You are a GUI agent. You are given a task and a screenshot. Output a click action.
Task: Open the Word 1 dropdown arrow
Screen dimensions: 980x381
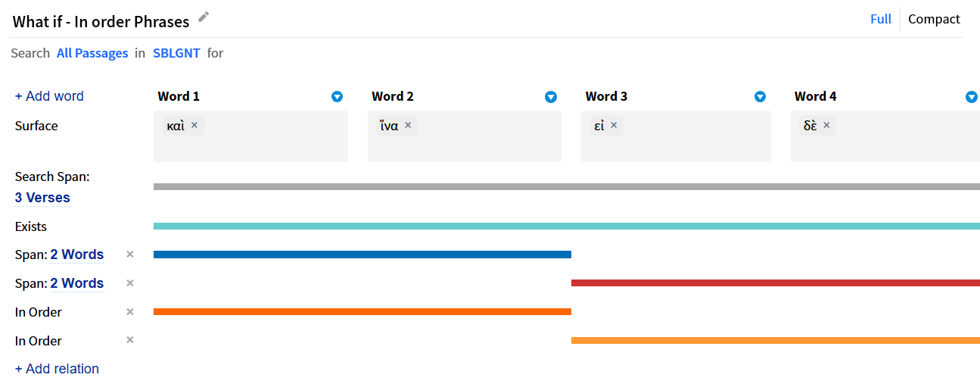coord(338,97)
